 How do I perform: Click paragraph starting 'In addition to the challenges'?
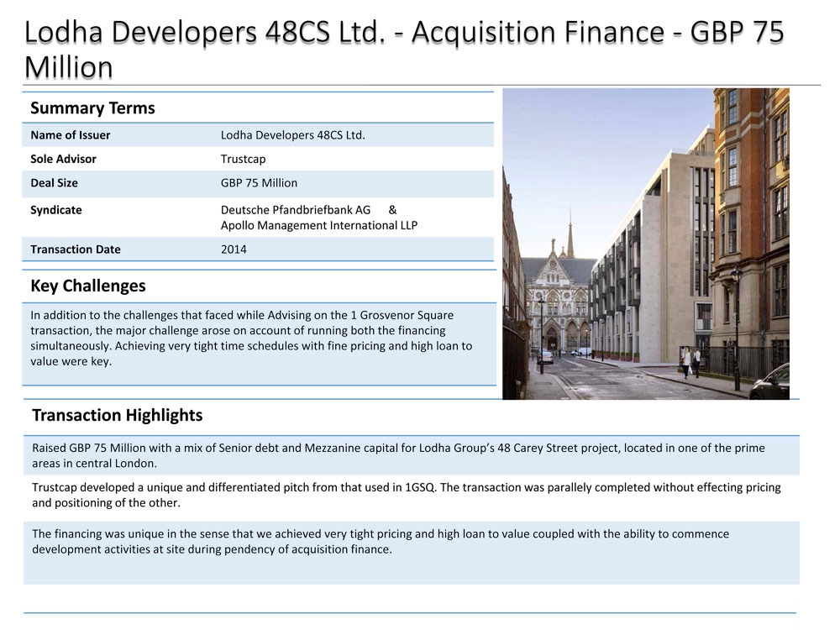pyautogui.click(x=251, y=338)
